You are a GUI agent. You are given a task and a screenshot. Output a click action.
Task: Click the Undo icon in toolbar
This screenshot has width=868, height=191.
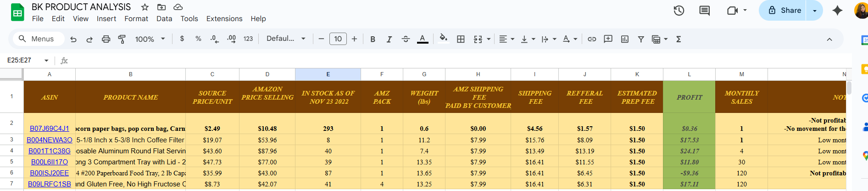click(73, 39)
